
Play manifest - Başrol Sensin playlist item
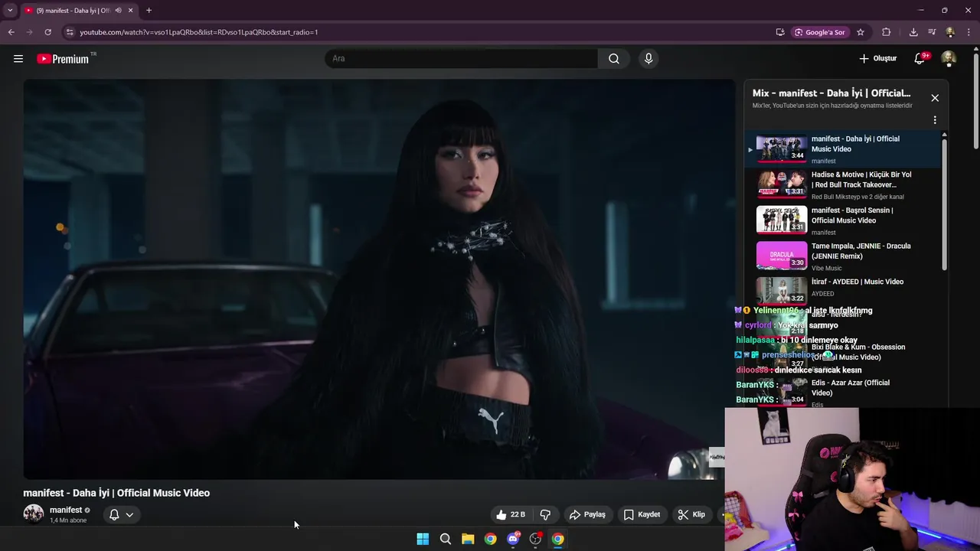[x=846, y=220]
